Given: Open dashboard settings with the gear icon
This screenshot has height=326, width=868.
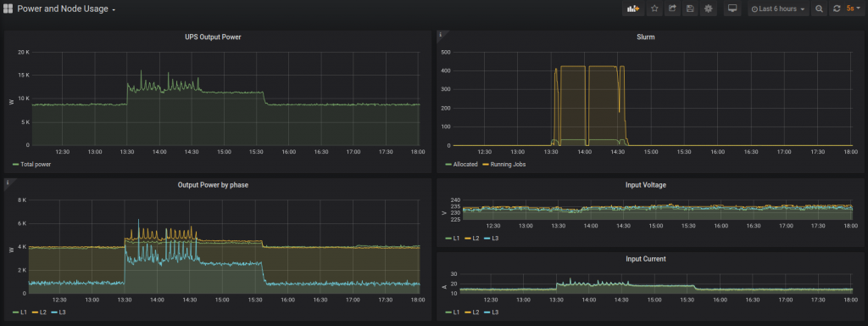Looking at the screenshot, I should [708, 8].
